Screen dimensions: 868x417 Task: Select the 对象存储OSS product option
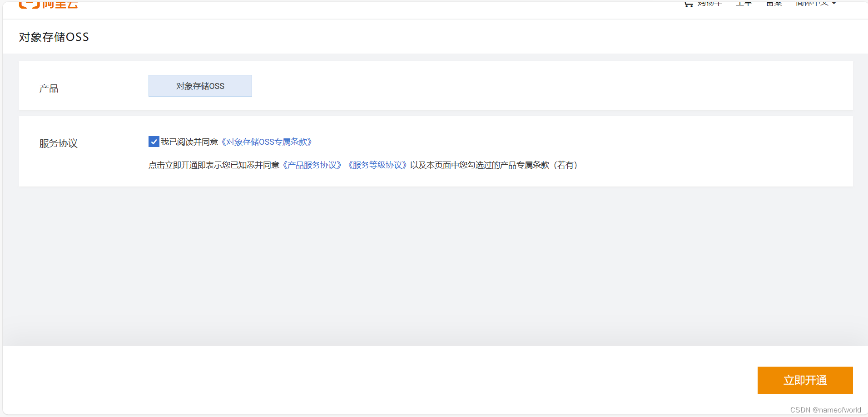pos(200,86)
